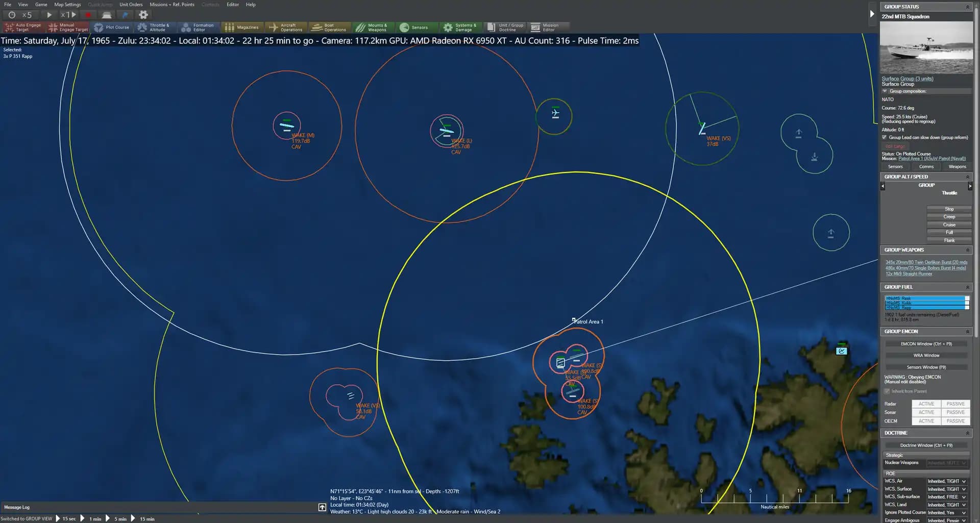Viewport: 980px width, 523px height.
Task: Open the Plot Course tool
Action: pos(111,27)
